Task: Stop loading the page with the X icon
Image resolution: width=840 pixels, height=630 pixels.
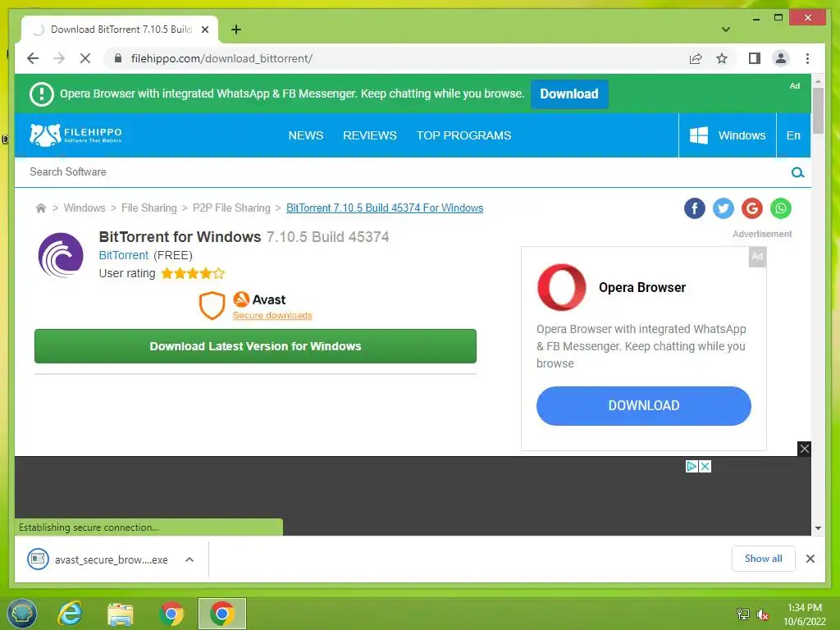Action: (85, 58)
